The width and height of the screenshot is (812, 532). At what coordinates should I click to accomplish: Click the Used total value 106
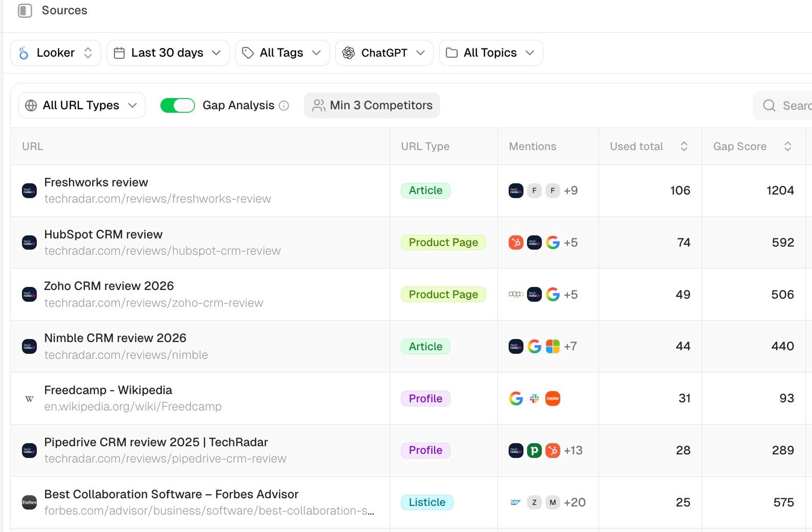pos(680,190)
